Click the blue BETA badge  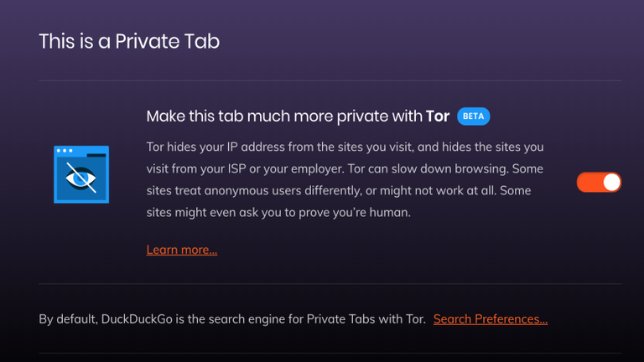click(x=473, y=116)
